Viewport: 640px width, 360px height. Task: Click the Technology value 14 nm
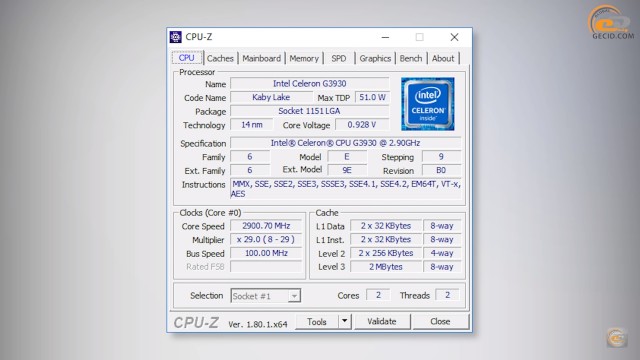[x=251, y=124]
